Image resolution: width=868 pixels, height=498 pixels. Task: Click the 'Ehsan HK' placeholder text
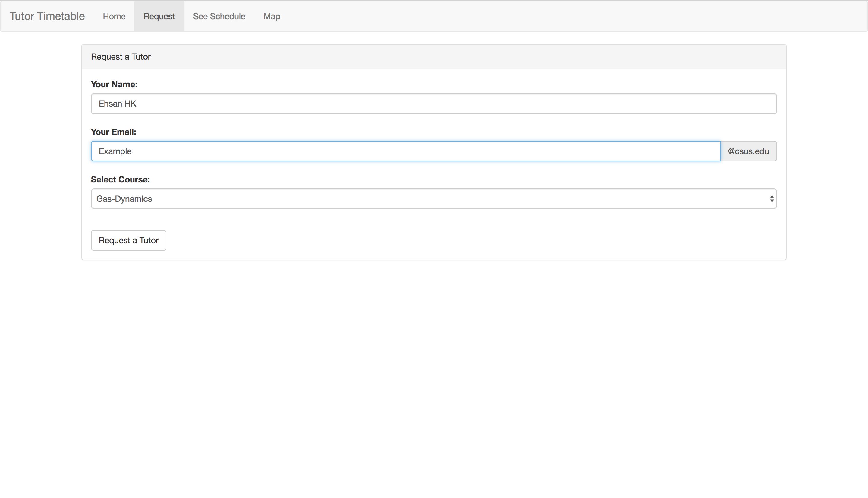pyautogui.click(x=118, y=103)
